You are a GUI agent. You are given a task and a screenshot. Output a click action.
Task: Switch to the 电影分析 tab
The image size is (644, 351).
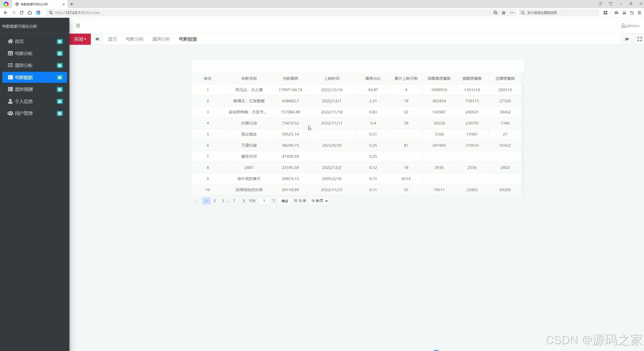pos(134,39)
